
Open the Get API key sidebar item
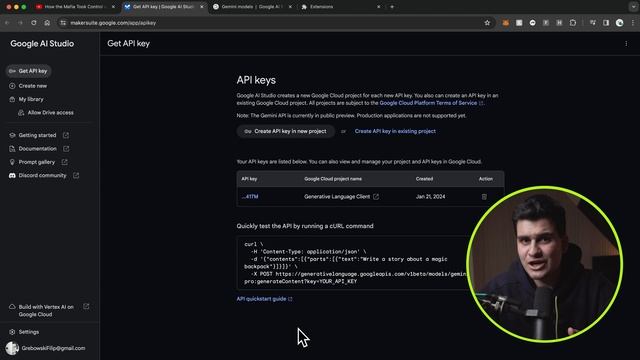tap(28, 71)
